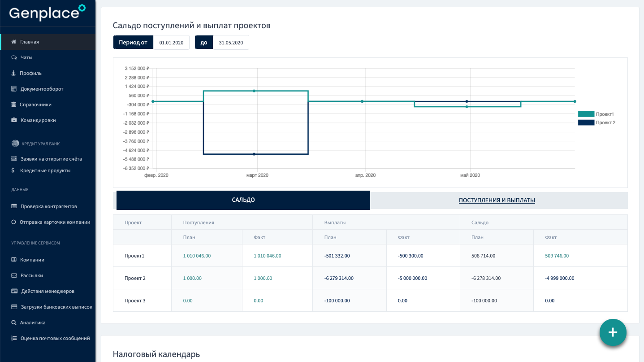Click Проект1 plan balance 508 714.00
The width and height of the screenshot is (644, 362).
click(x=484, y=256)
